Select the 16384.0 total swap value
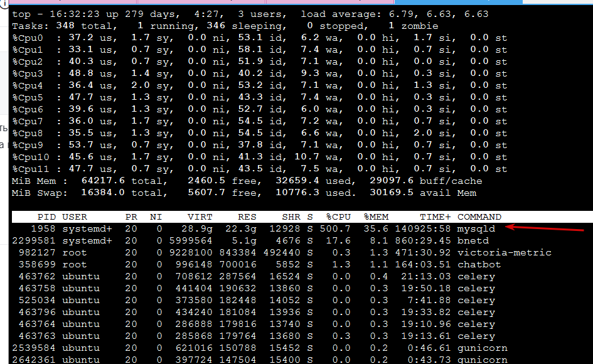The width and height of the screenshot is (593, 364). (x=103, y=193)
